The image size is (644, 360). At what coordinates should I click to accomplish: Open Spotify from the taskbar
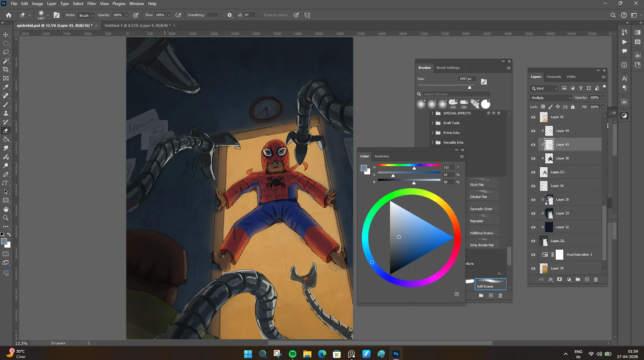(292, 354)
